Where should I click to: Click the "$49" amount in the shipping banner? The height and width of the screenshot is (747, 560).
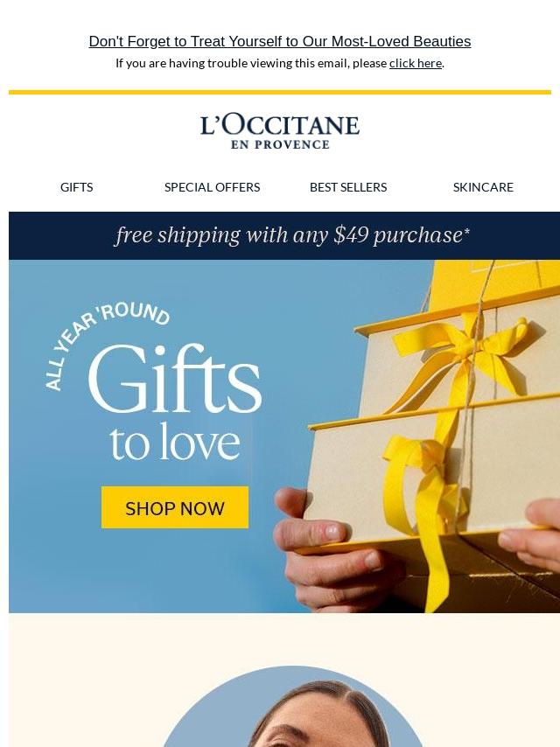(351, 235)
